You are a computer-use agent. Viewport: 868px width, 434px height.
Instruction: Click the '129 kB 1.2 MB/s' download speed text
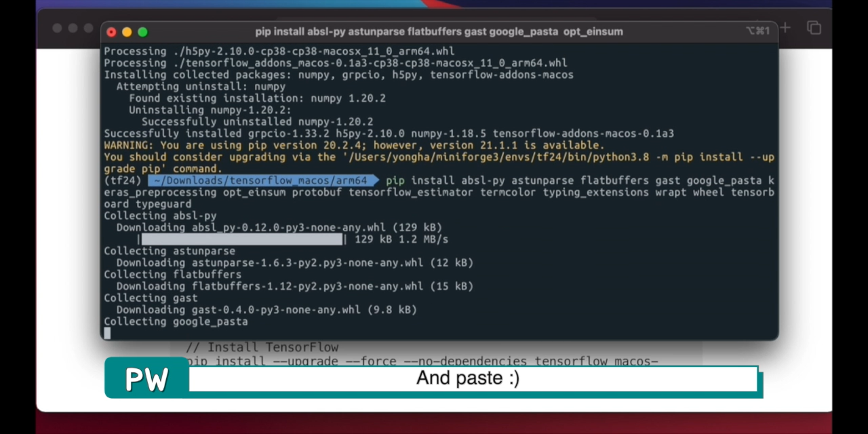point(401,239)
